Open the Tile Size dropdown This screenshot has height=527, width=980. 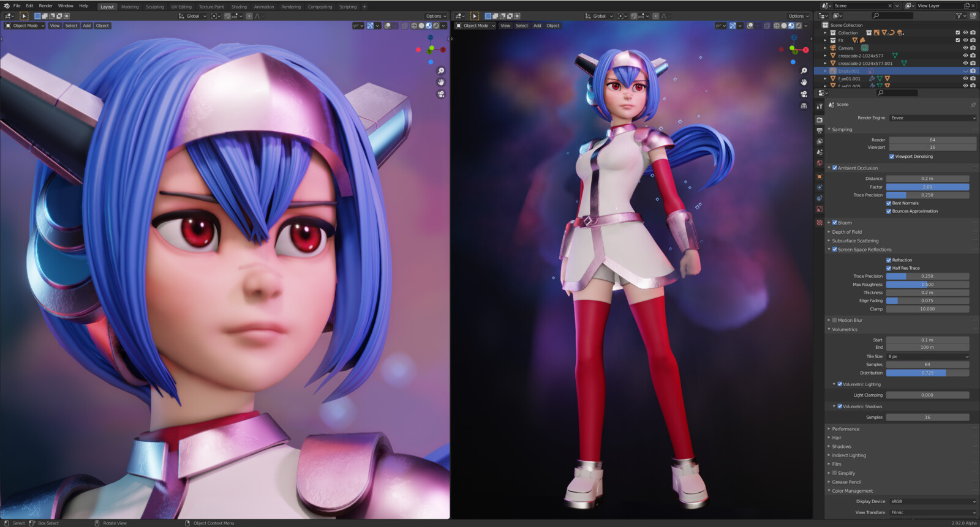928,356
